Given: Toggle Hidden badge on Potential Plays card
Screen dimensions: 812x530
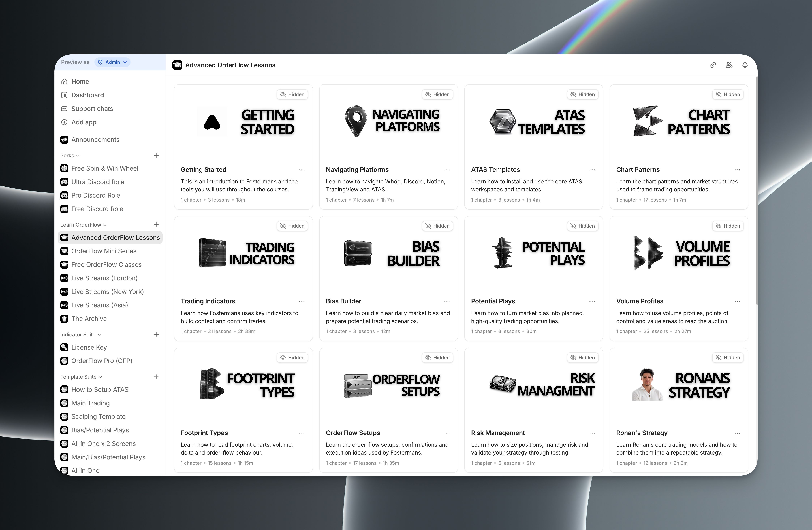Looking at the screenshot, I should [x=583, y=226].
